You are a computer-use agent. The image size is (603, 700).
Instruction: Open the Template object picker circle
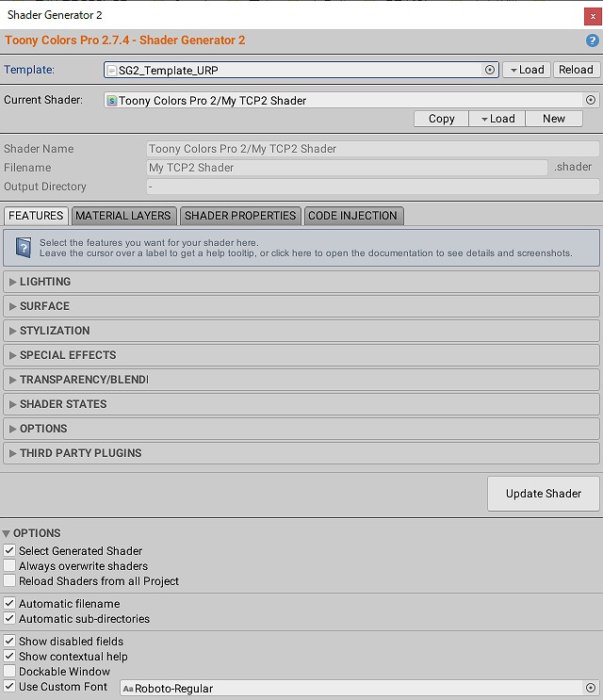490,70
